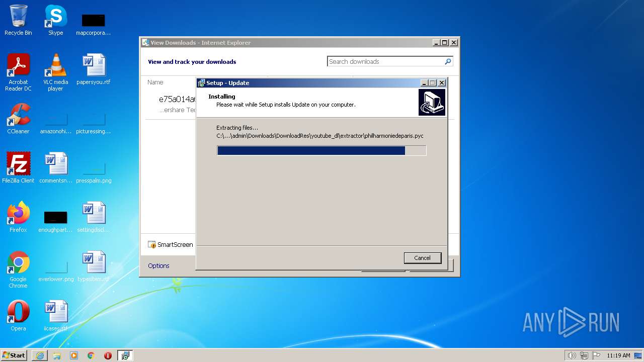Select the Setup taskbar button
Screen dimensions: 644x362
125,355
